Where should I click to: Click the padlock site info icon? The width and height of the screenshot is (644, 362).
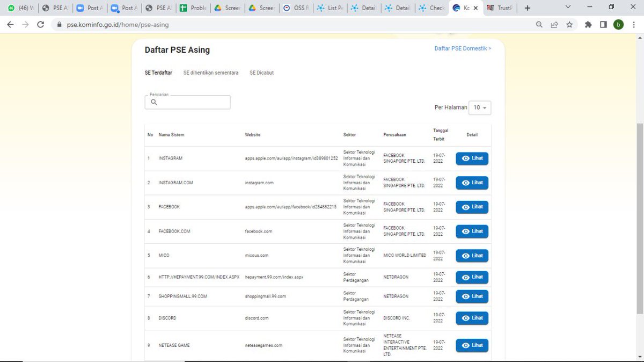click(x=60, y=25)
